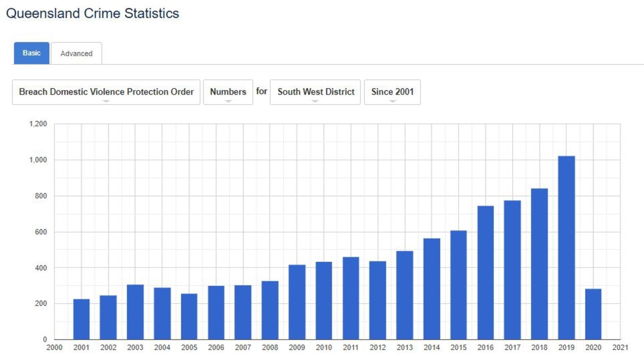Screen dimensions: 644x362
Task: Click the 2015 x-axis label
Action: pos(459,347)
